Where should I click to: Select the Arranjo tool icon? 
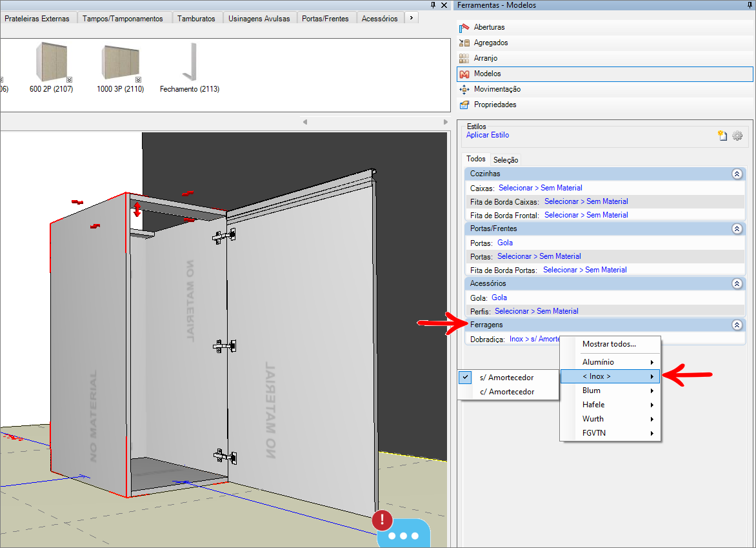(464, 59)
